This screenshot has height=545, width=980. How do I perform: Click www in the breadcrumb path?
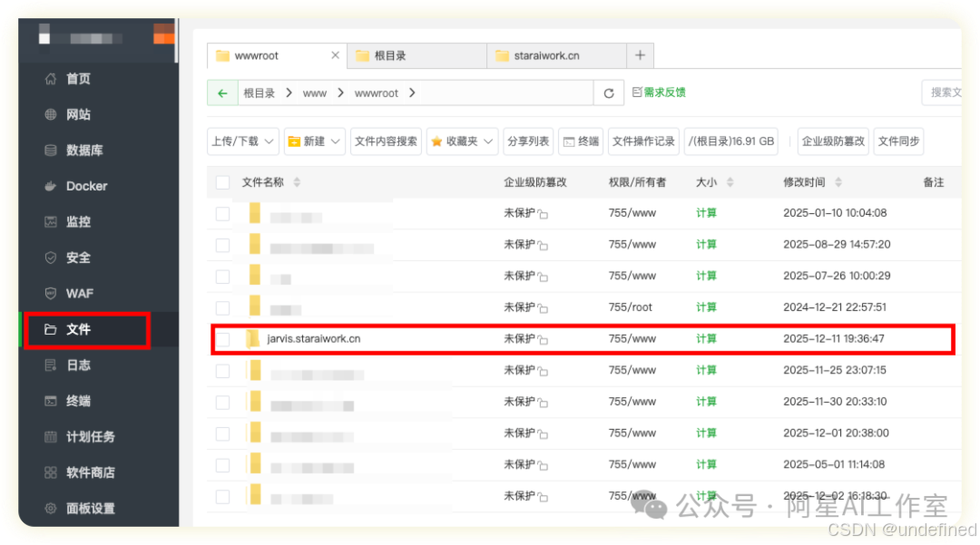pos(314,93)
